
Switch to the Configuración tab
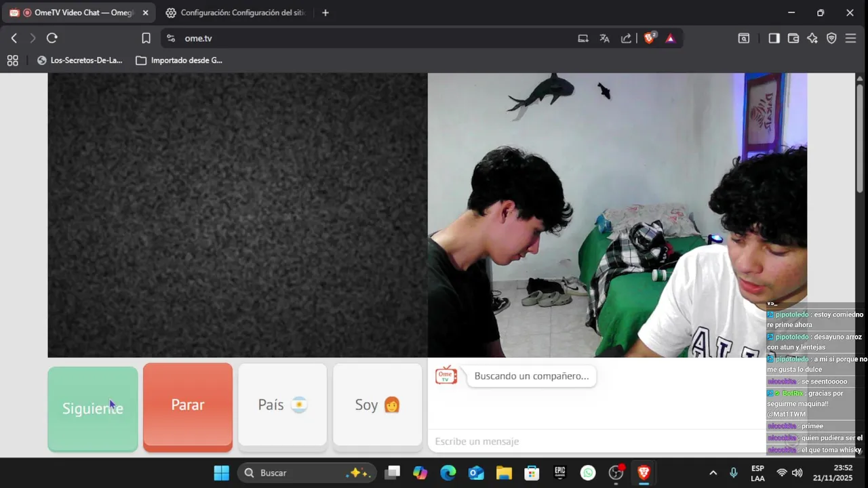(x=236, y=13)
